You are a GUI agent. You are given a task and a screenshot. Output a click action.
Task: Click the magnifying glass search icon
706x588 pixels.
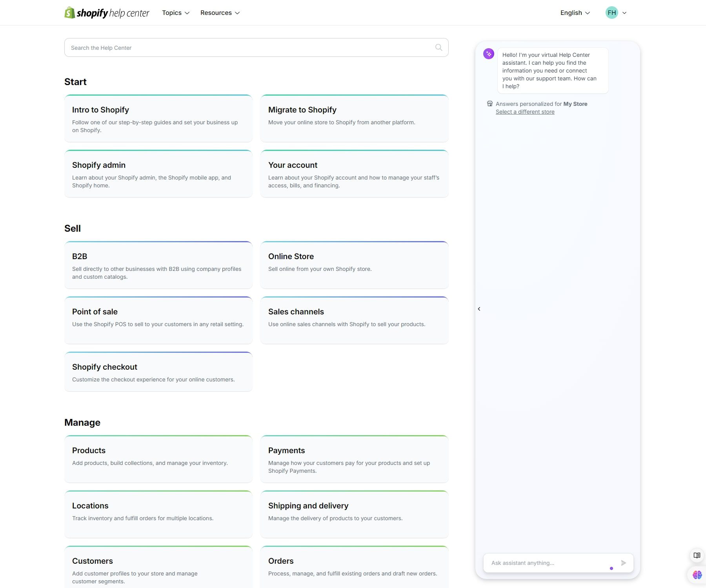coord(439,47)
